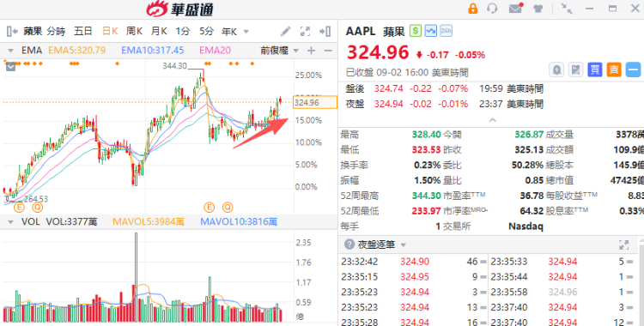
Task: Click the help question mark near 夜盤逐筆
Action: pyautogui.click(x=349, y=244)
